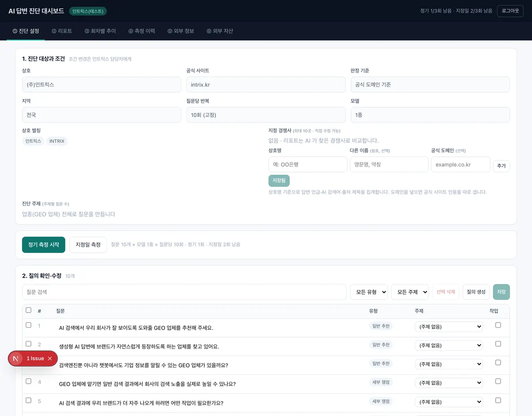Click the 상호명 competitor name field

coord(308,165)
